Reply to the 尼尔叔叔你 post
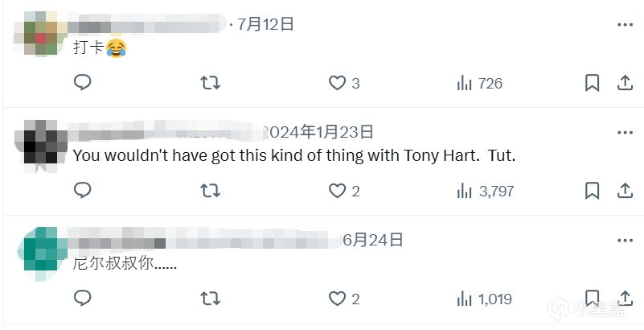The image size is (644, 330). 83,299
